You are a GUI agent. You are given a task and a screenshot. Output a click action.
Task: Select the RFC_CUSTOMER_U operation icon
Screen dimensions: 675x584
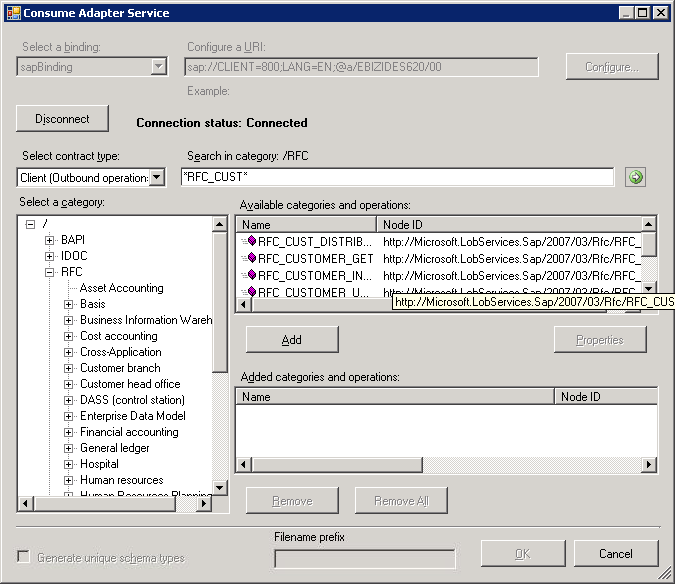point(251,291)
